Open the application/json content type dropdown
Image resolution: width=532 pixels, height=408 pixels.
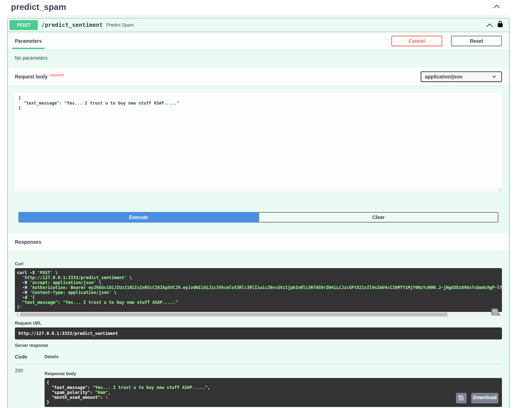click(461, 77)
